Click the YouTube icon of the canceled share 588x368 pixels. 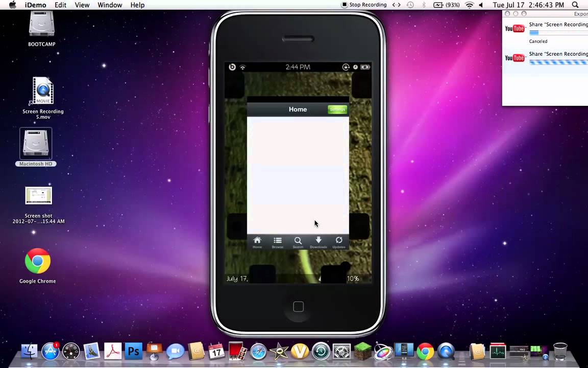pos(514,29)
